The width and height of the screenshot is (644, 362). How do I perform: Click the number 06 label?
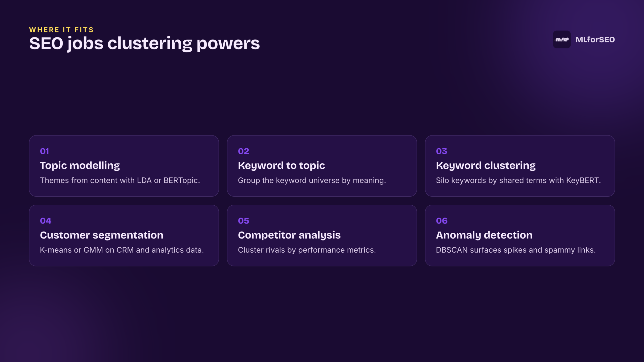click(442, 221)
